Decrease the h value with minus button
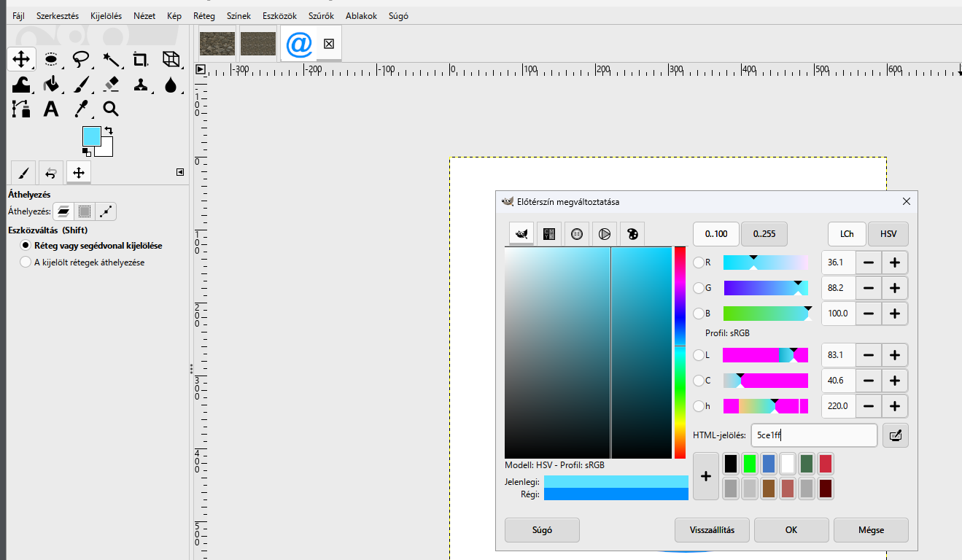 click(x=868, y=406)
